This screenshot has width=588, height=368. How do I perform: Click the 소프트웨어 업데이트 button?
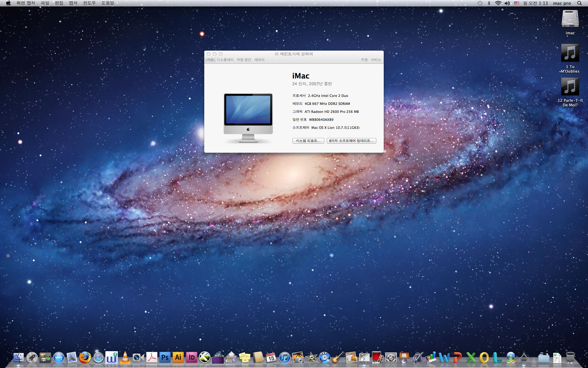tap(351, 141)
